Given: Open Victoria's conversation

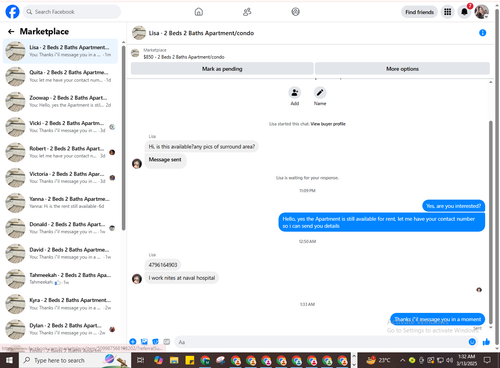Looking at the screenshot, I should coord(60,178).
